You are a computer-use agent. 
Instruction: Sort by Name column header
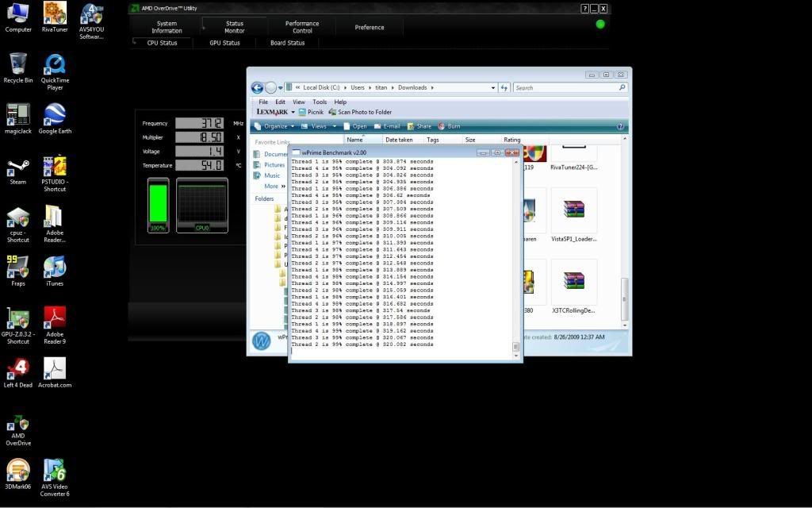coord(363,140)
